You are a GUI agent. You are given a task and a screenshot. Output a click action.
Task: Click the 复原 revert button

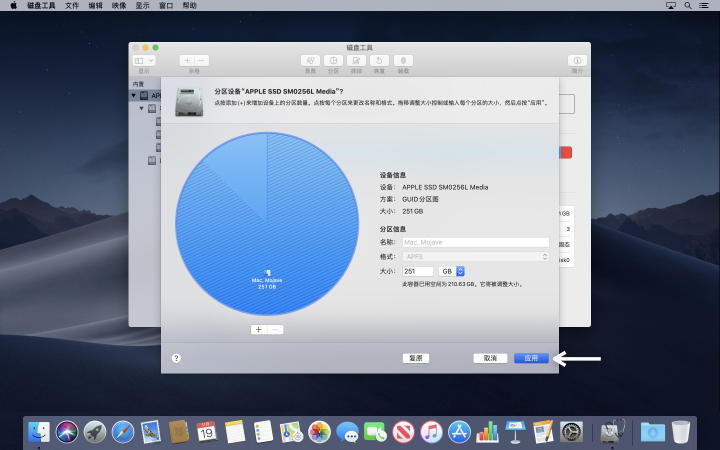[x=416, y=358]
